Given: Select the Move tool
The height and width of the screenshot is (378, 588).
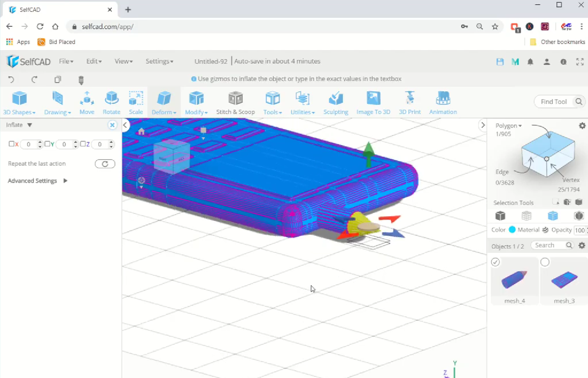Looking at the screenshot, I should pyautogui.click(x=87, y=103).
